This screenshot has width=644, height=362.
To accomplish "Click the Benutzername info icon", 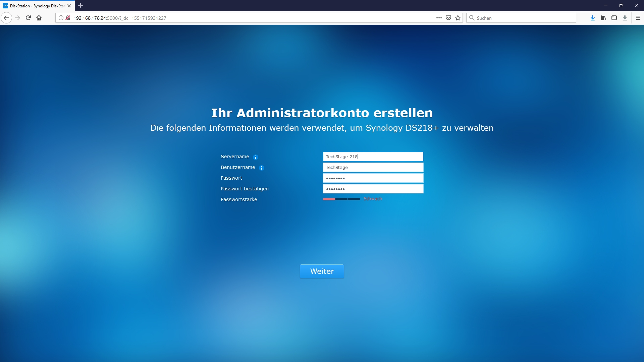I will point(262,168).
